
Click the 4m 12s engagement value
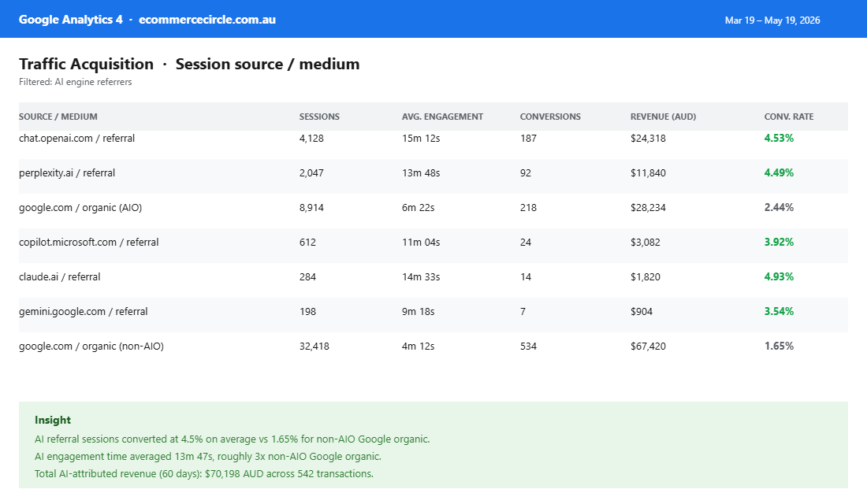pyautogui.click(x=418, y=346)
